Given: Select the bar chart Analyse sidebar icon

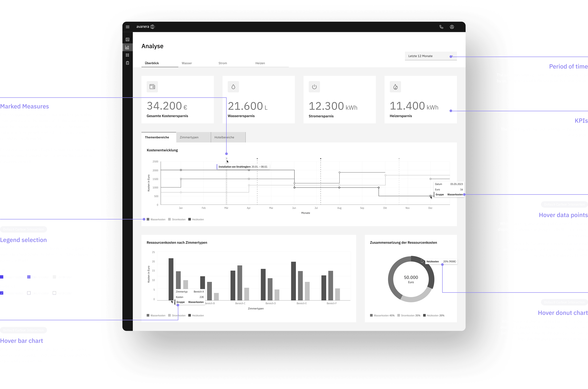Looking at the screenshot, I should [x=127, y=47].
